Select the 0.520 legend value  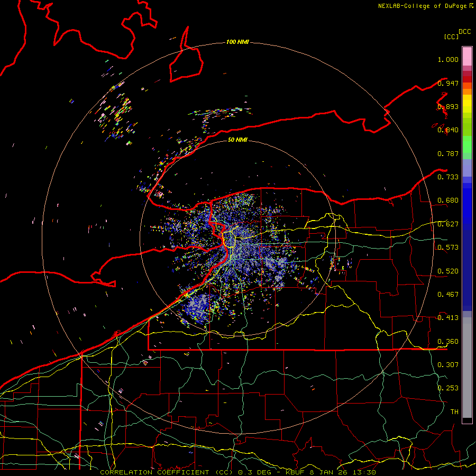point(448,271)
